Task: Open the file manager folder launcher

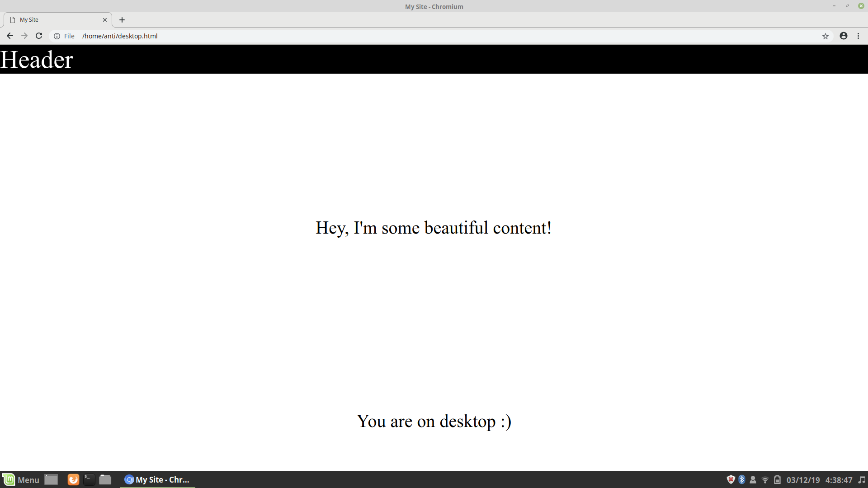Action: [105, 480]
